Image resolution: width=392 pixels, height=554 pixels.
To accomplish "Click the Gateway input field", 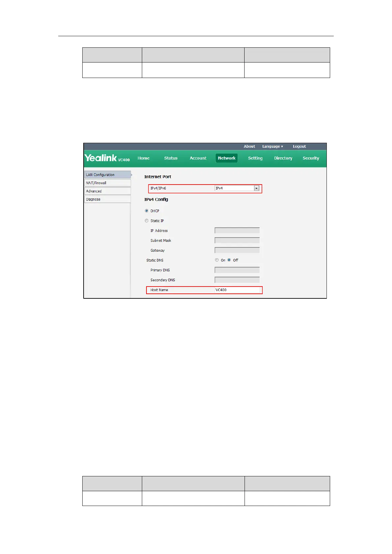I will (237, 250).
